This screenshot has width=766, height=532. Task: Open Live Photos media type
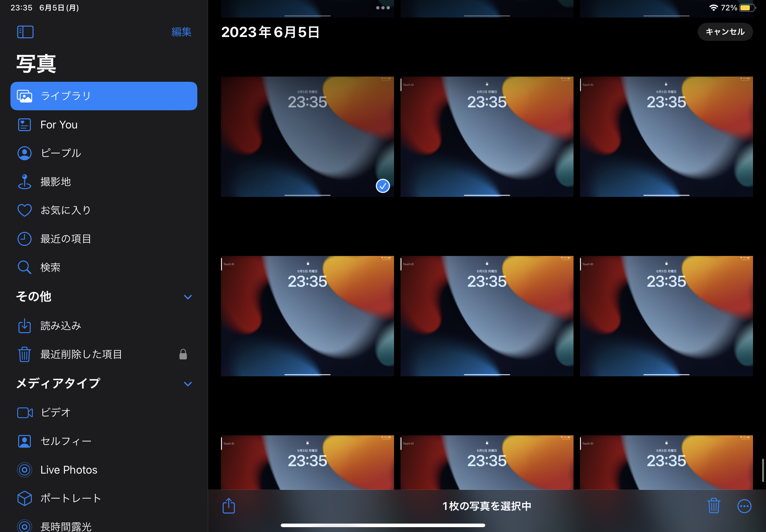(69, 470)
